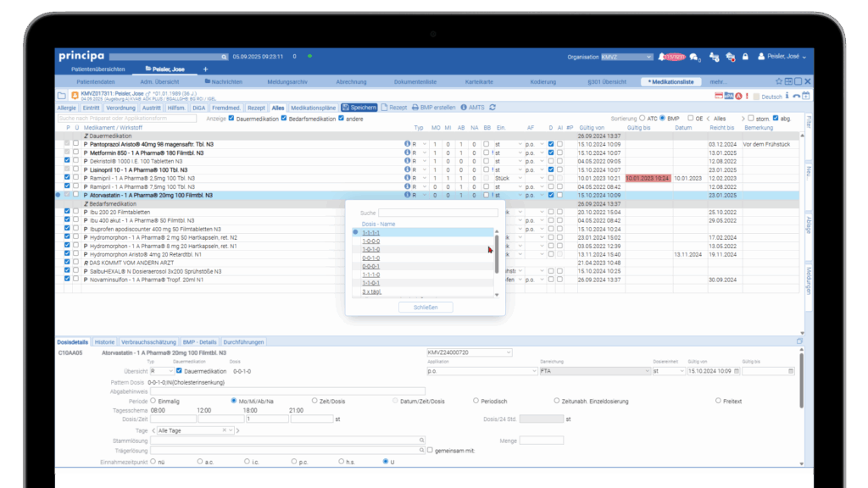The width and height of the screenshot is (868, 488).
Task: Click the Schließen button in popup
Action: click(426, 308)
